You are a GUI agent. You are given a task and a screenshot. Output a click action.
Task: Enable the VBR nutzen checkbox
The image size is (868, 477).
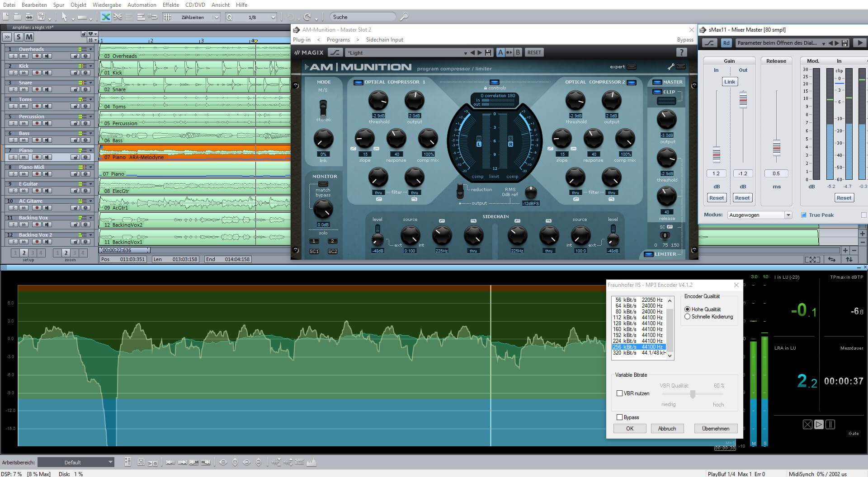(619, 393)
